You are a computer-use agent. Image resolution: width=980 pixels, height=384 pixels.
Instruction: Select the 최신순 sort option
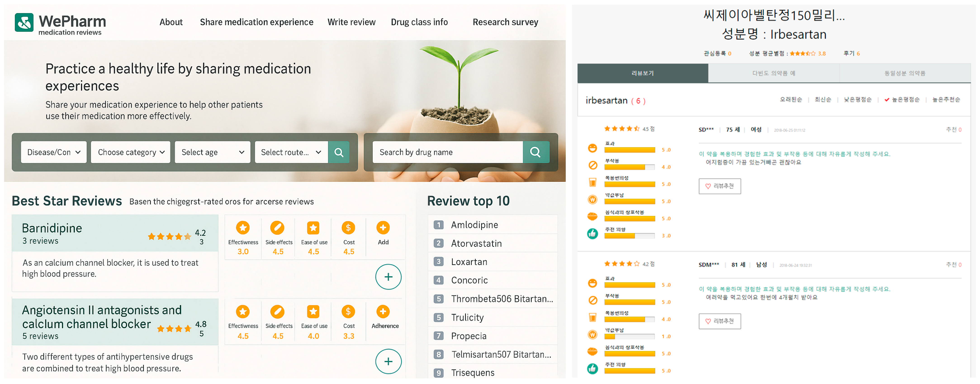[822, 100]
